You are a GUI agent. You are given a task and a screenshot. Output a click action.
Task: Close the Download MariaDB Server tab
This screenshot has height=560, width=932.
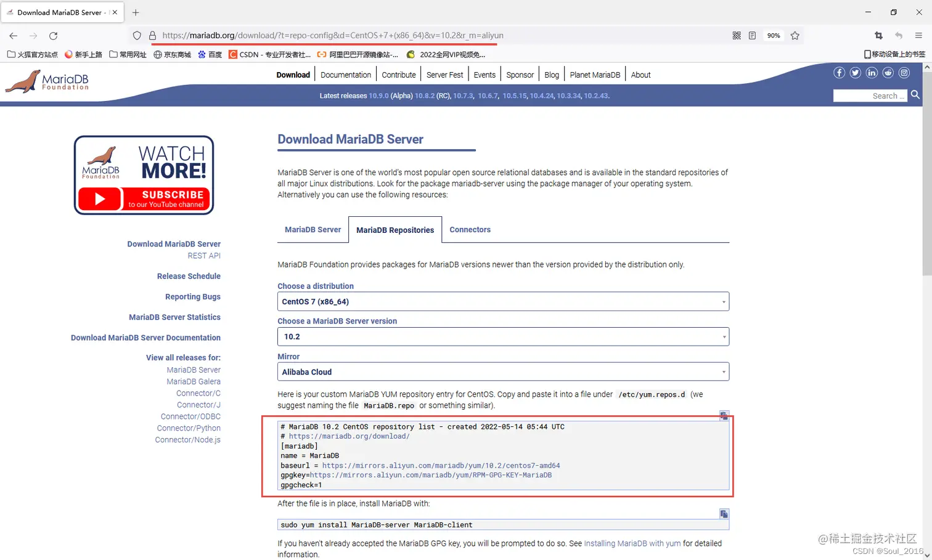tap(115, 12)
